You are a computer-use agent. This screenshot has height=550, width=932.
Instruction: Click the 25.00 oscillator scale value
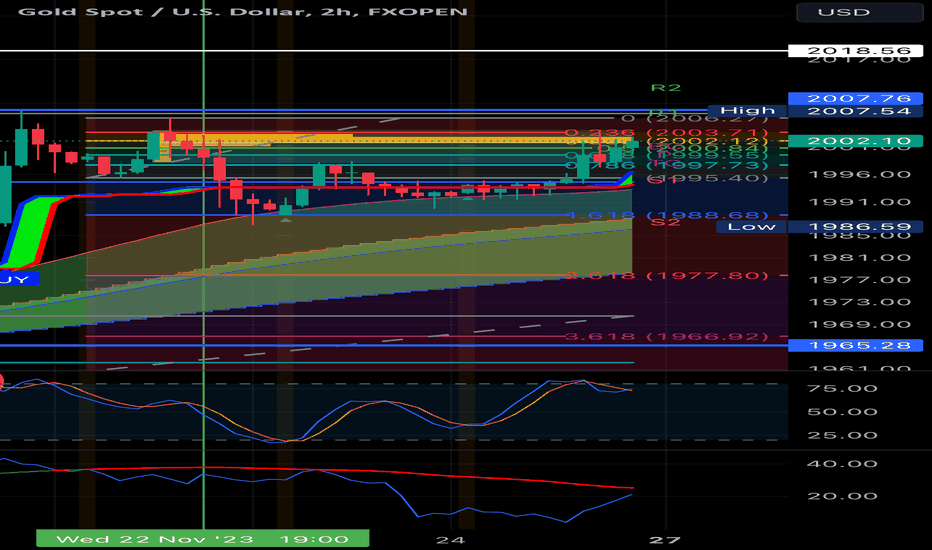click(x=842, y=435)
